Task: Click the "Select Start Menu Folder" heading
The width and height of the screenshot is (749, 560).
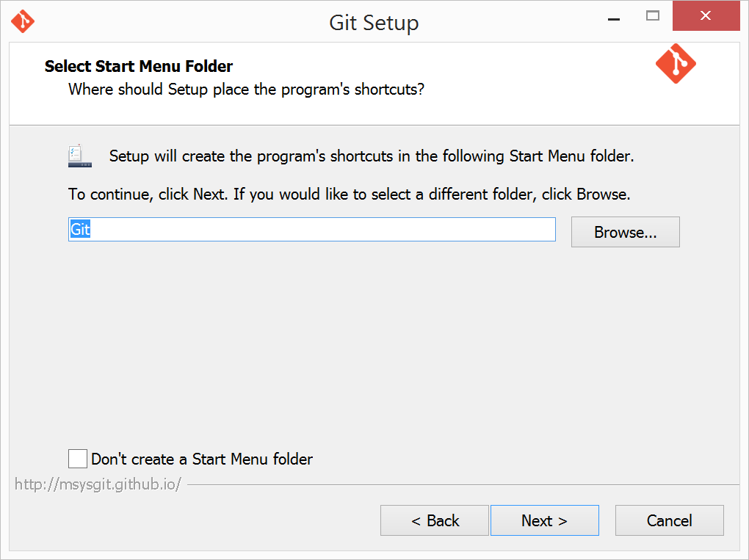Action: coord(139,66)
